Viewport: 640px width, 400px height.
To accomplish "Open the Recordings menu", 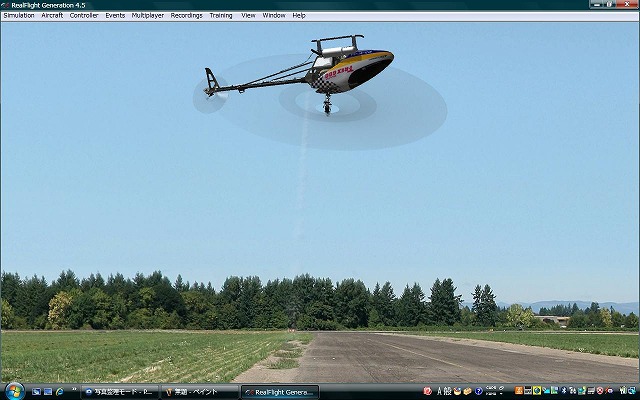I will point(186,16).
